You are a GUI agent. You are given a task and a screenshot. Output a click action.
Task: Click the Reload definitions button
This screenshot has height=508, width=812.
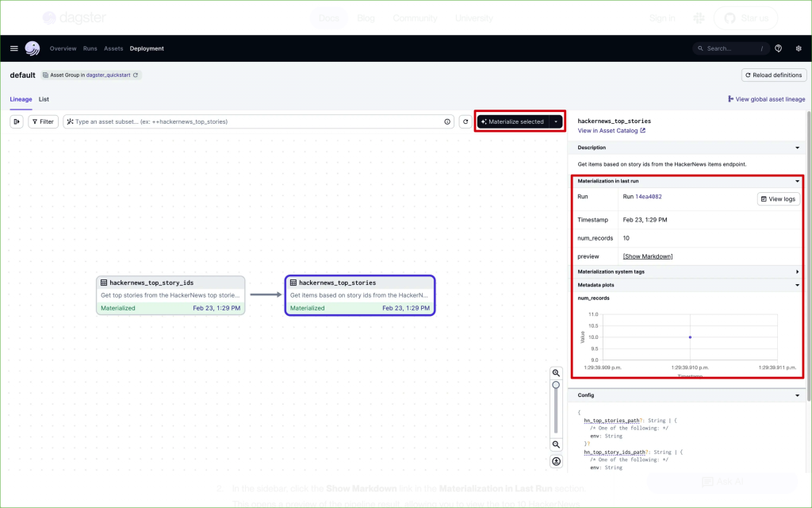774,75
